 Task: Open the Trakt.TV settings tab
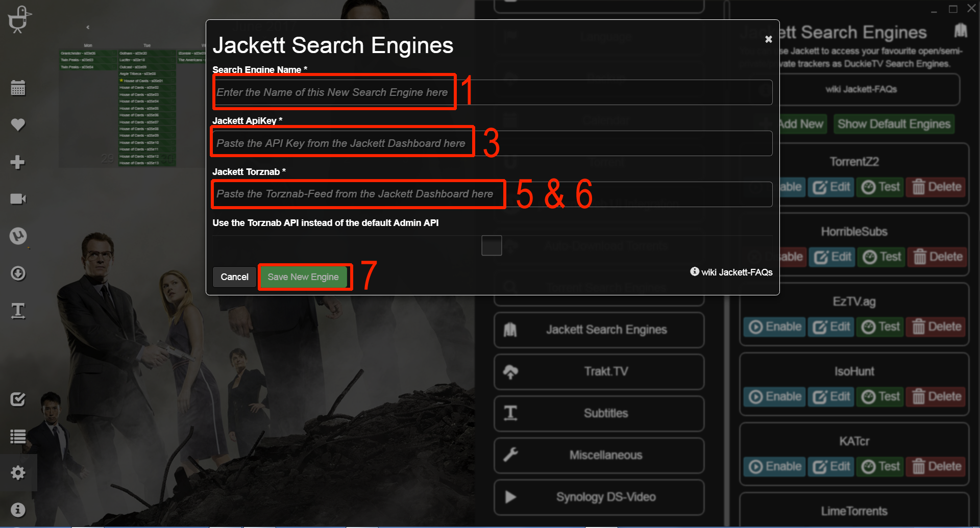pyautogui.click(x=599, y=371)
